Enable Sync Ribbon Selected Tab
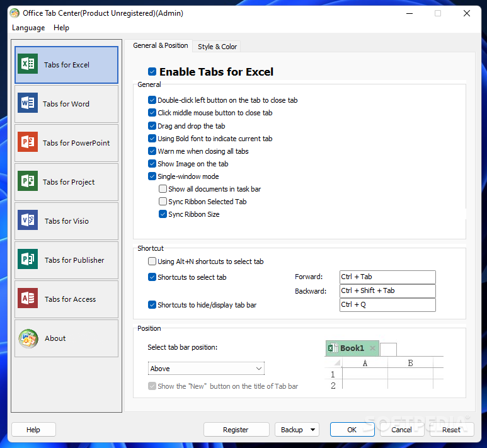This screenshot has height=448, width=487. click(163, 202)
